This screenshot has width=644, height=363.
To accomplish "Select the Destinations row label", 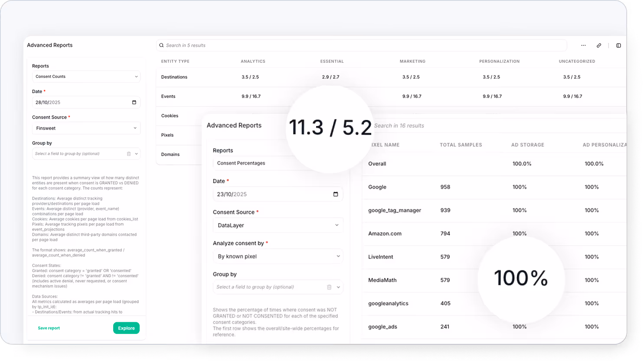I will coord(174,77).
